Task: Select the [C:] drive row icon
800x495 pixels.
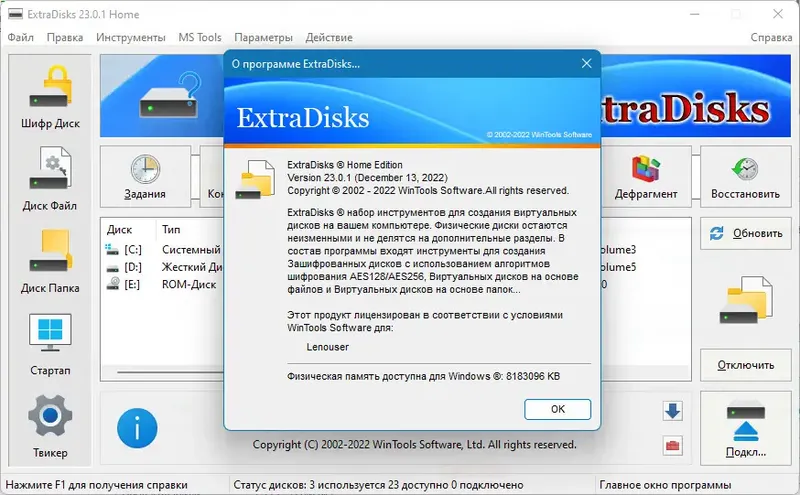Action: tap(112, 250)
